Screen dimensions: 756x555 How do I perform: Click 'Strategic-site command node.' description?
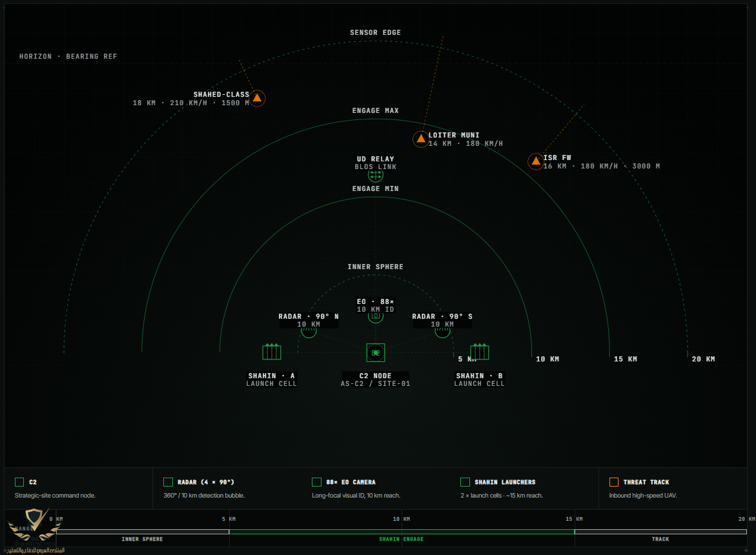(55, 495)
